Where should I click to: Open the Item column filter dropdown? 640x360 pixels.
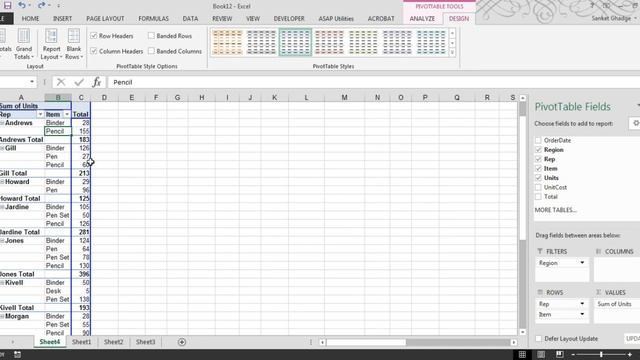click(x=67, y=114)
